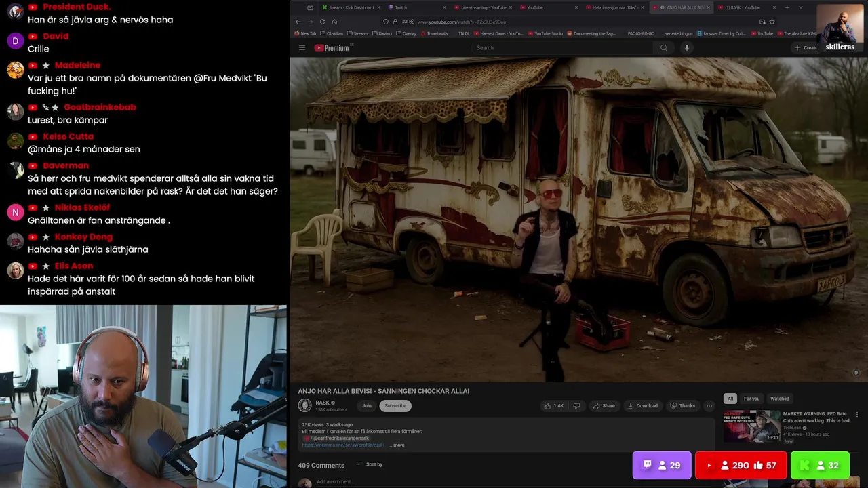The height and width of the screenshot is (488, 868).
Task: Open the Thumbnails bookmark
Action: coord(434,33)
